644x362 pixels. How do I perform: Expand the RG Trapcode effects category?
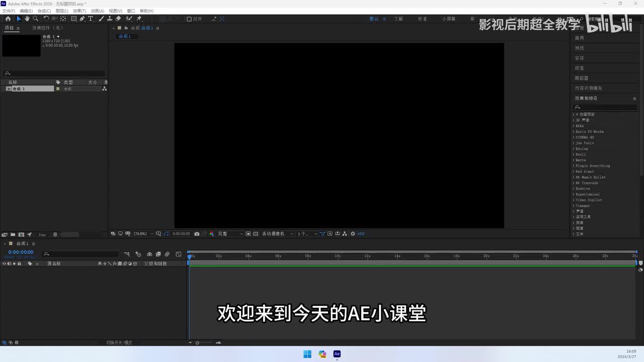click(x=573, y=183)
